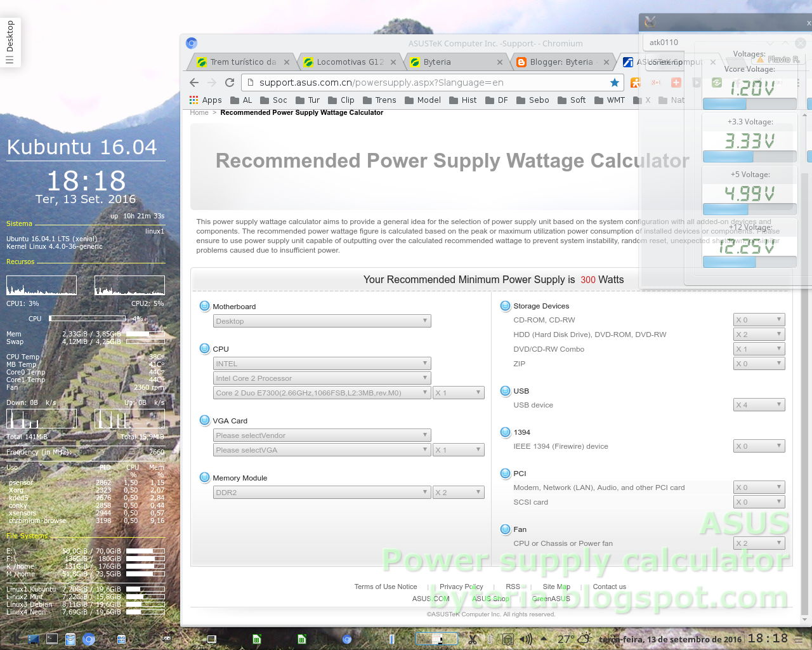Go back in Chromium browser

pos(194,83)
